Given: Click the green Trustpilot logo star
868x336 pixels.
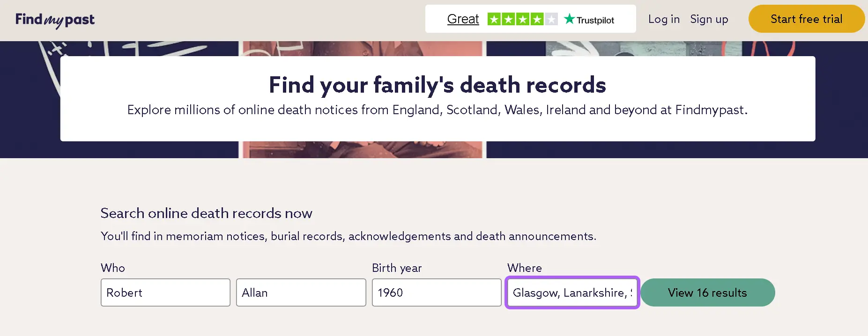Looking at the screenshot, I should [569, 19].
